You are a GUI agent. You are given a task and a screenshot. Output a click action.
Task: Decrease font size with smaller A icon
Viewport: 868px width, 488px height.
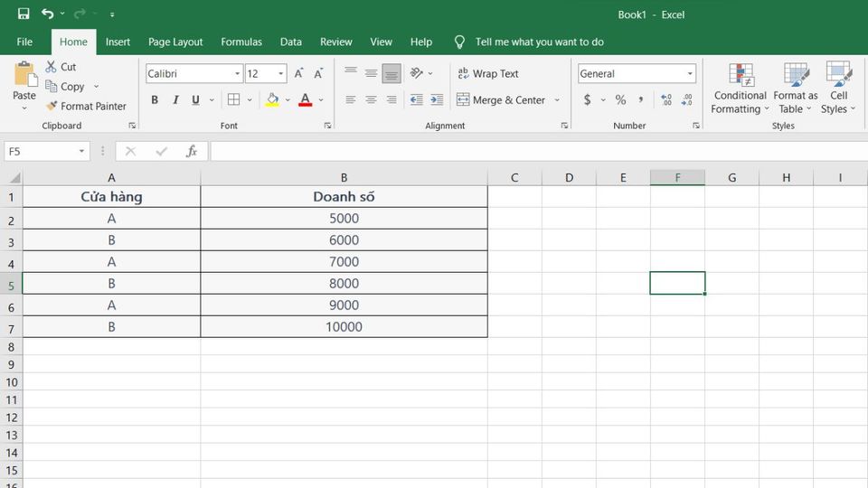[318, 73]
